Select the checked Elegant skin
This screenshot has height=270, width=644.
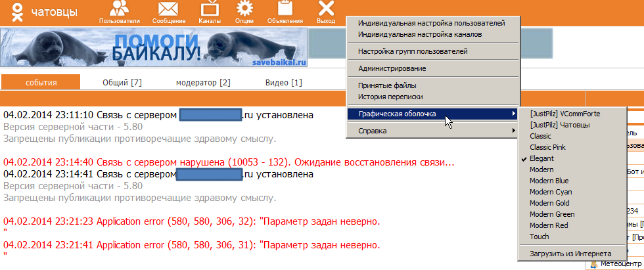(x=541, y=158)
